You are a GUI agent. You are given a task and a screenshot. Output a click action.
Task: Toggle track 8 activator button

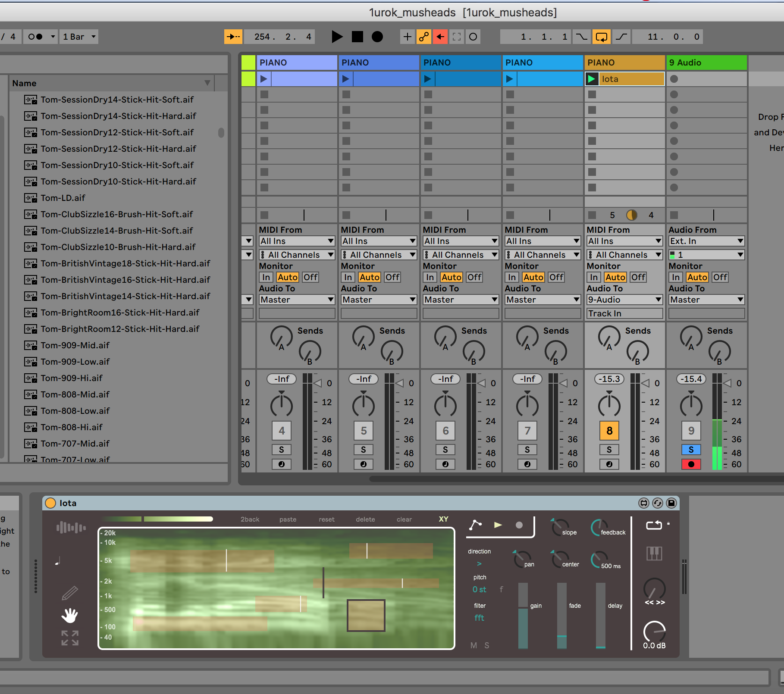point(609,431)
